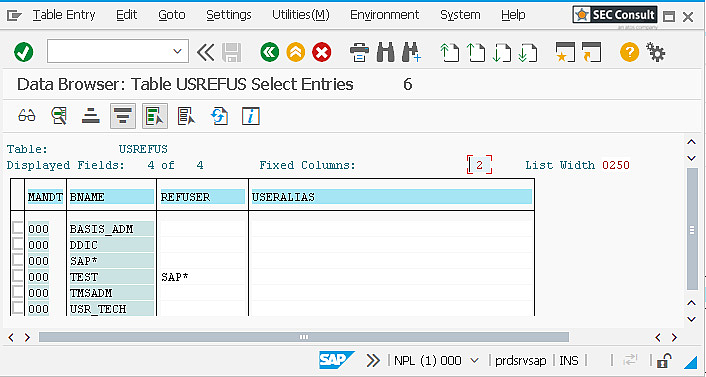706x377 pixels.
Task: Click the padlock icon in status bar
Action: click(664, 360)
